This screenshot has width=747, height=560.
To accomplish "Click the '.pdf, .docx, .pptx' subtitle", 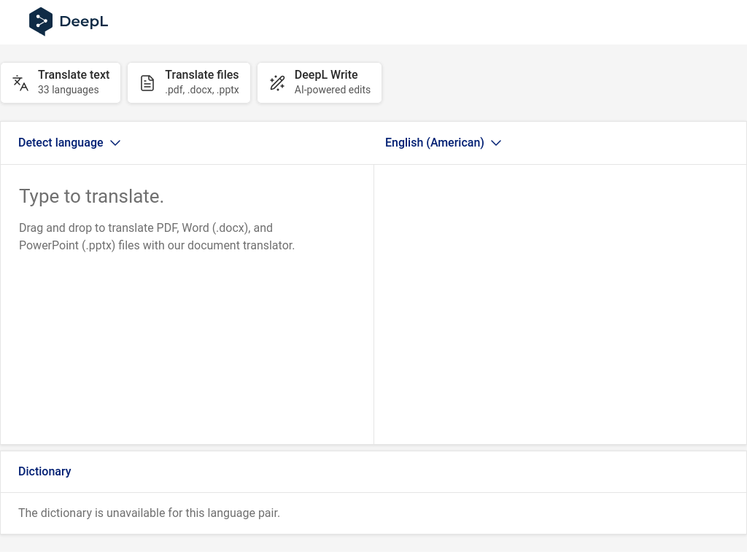I will coord(202,90).
